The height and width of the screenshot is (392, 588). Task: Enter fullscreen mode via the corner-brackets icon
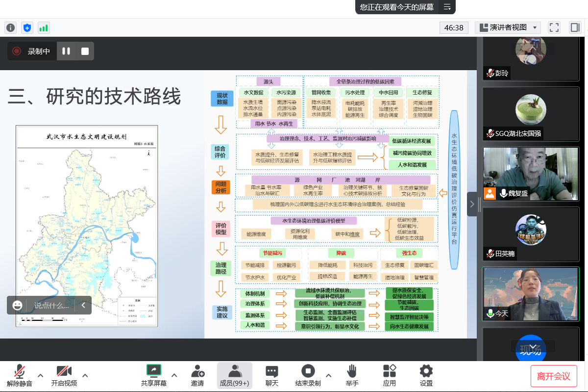pyautogui.click(x=554, y=27)
